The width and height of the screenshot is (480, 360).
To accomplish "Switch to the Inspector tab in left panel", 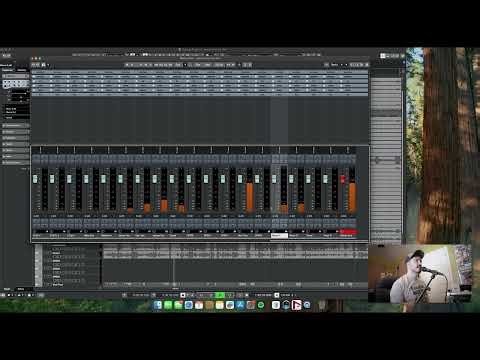I will [7, 70].
